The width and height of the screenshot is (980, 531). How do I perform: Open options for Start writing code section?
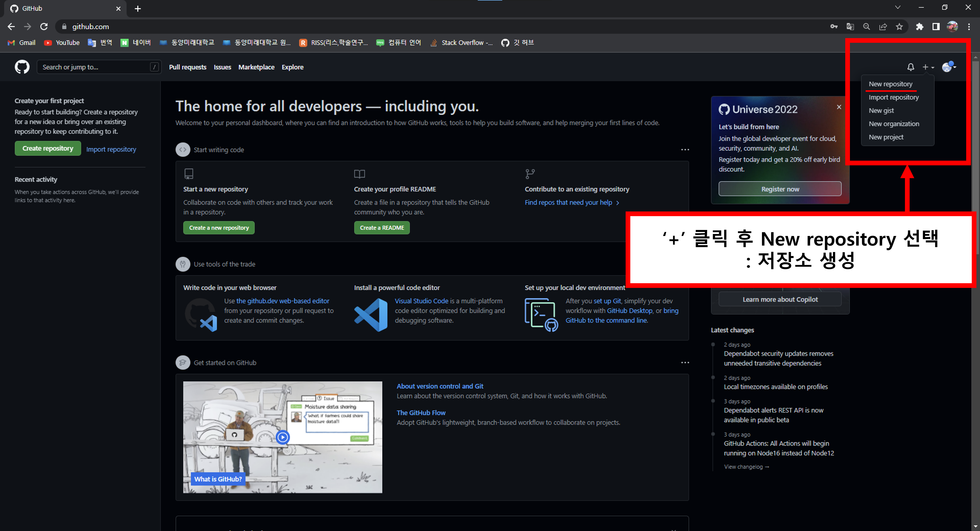(685, 150)
